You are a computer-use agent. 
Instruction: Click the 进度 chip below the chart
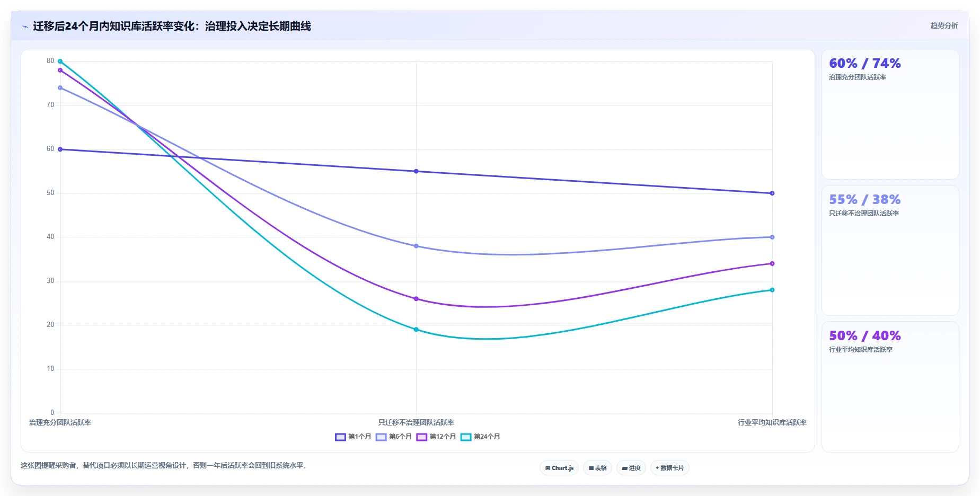pyautogui.click(x=631, y=468)
